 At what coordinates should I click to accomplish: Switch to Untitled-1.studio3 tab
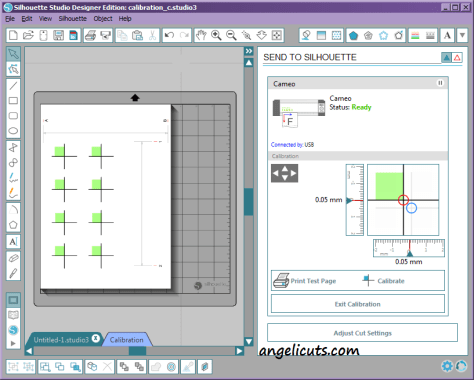click(61, 340)
